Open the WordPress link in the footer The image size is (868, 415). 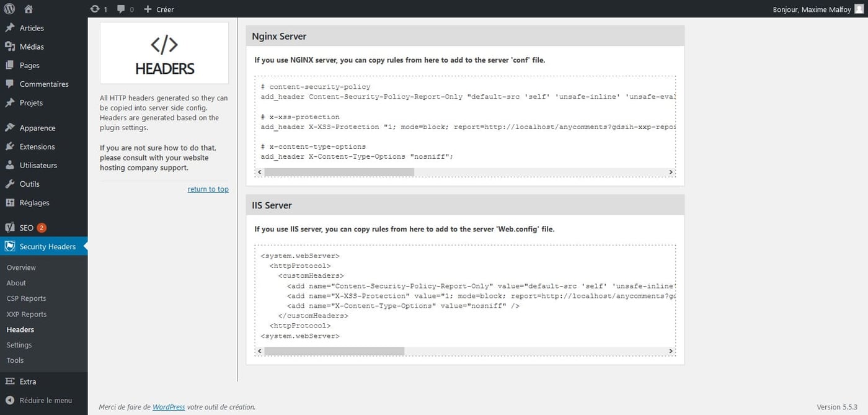pyautogui.click(x=168, y=406)
